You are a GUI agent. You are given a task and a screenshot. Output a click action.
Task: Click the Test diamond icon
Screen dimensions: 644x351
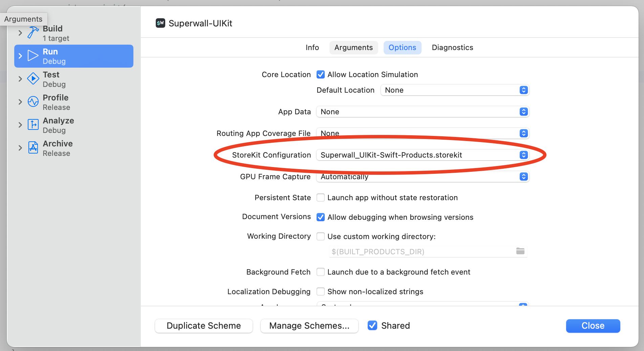(33, 79)
